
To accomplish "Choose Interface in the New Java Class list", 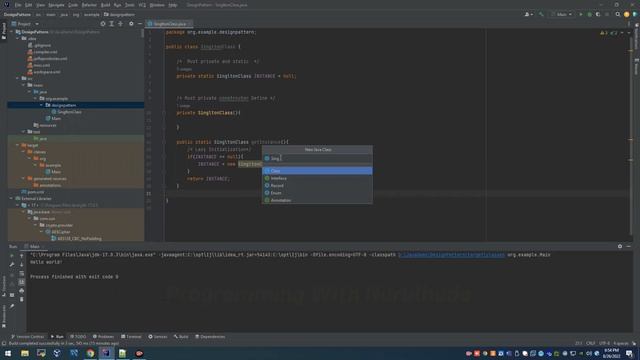I will click(317, 178).
